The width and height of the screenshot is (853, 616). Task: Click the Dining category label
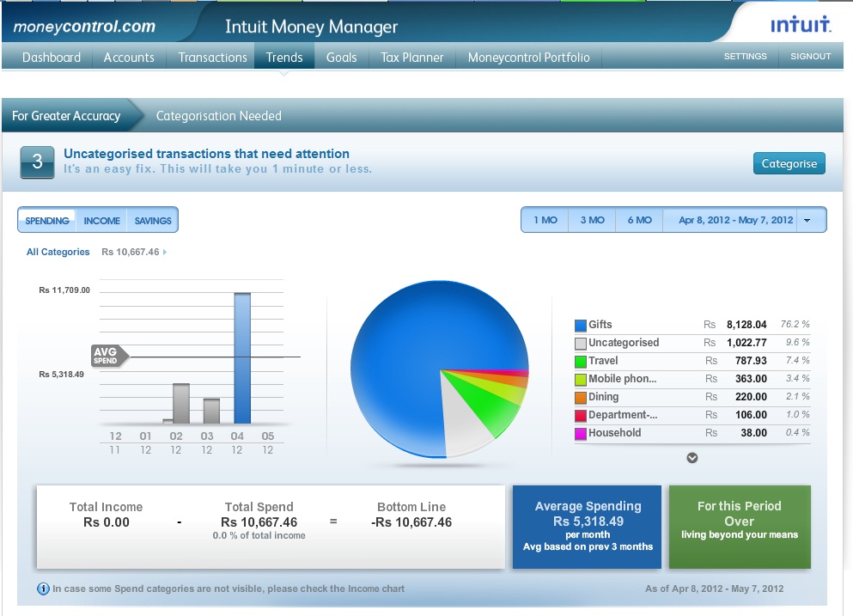pyautogui.click(x=603, y=396)
